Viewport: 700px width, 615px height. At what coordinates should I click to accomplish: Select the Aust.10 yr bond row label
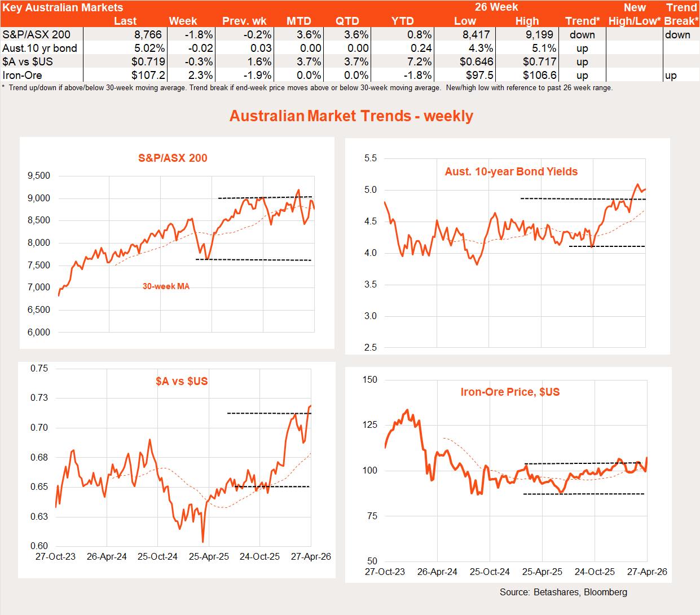[39, 48]
